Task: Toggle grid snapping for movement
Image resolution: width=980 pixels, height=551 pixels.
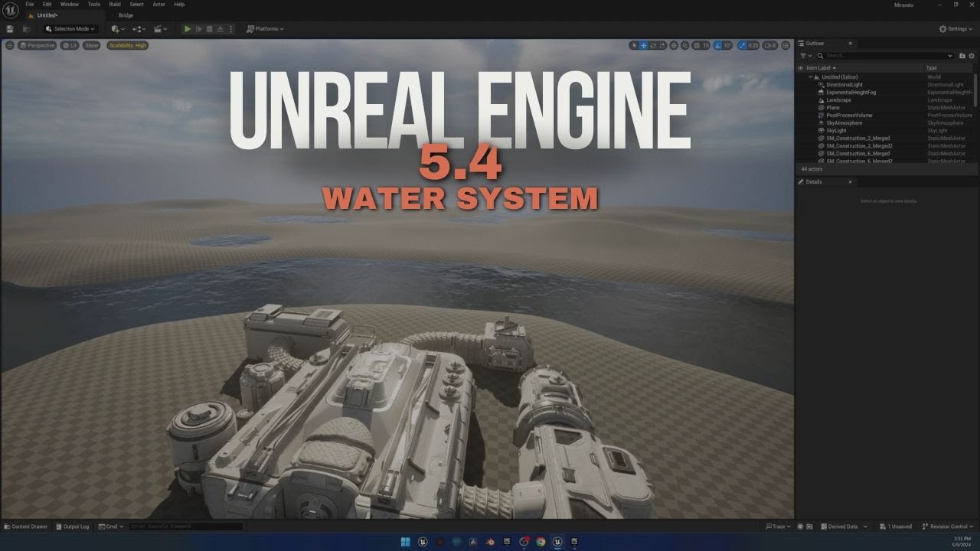Action: click(x=696, y=45)
